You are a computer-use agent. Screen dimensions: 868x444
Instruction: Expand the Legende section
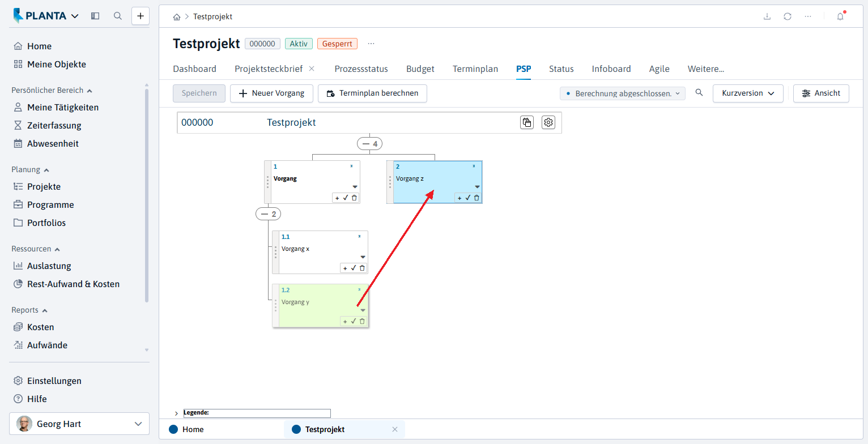(x=176, y=413)
